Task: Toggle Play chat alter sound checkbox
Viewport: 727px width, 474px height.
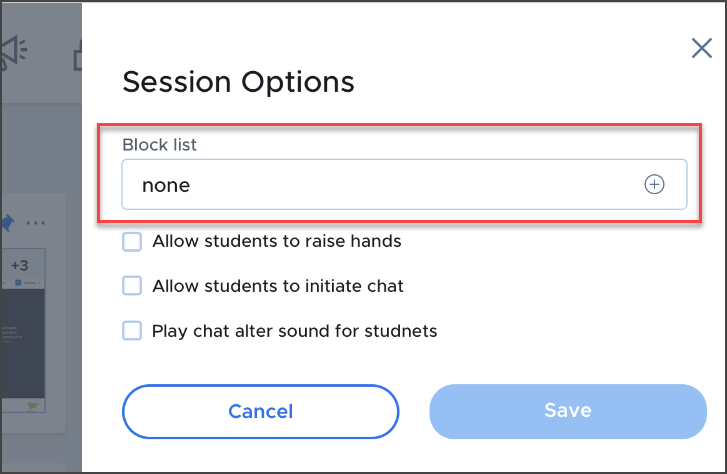Action: pyautogui.click(x=132, y=330)
